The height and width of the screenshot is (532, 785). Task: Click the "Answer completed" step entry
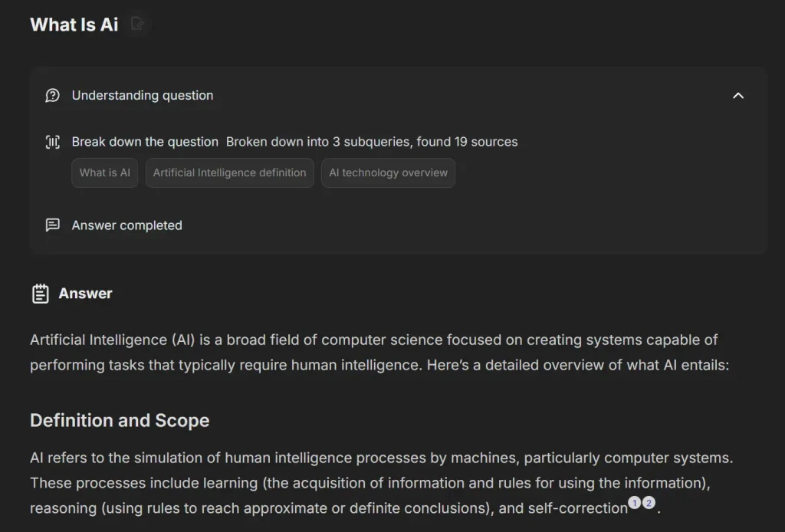click(x=126, y=225)
